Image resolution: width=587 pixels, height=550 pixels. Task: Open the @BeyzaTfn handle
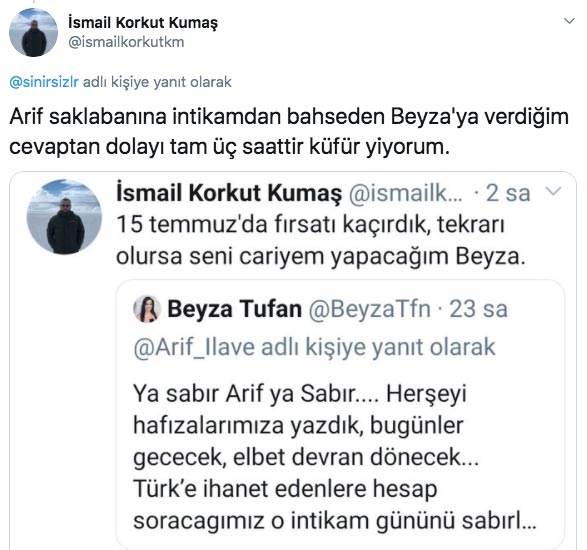[369, 309]
